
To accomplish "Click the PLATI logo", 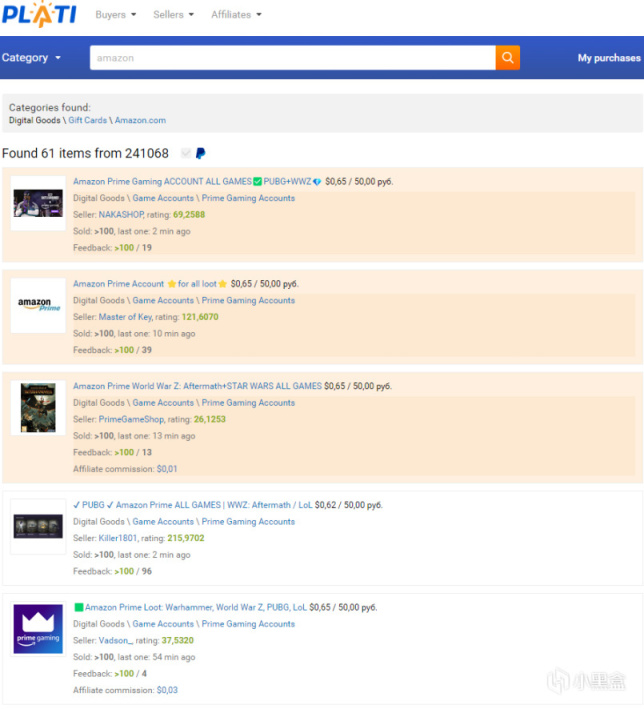I will pyautogui.click(x=39, y=14).
